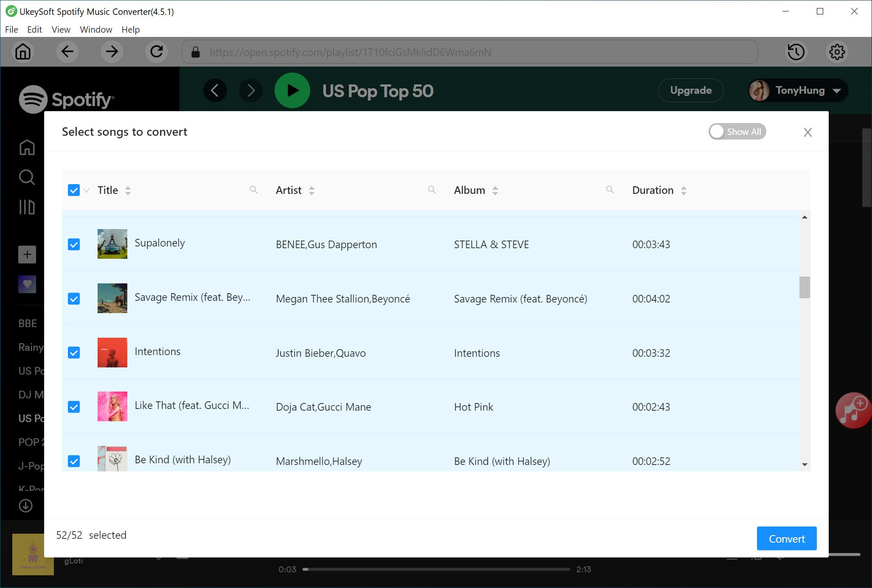Click the Spotify search icon in sidebar
The height and width of the screenshot is (588, 872).
[x=26, y=177]
